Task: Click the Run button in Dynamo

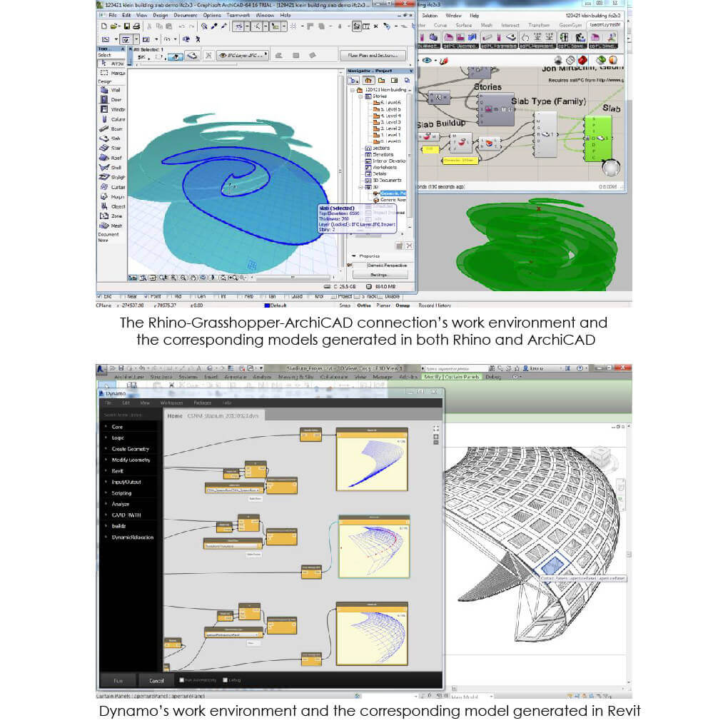Action: 118,679
